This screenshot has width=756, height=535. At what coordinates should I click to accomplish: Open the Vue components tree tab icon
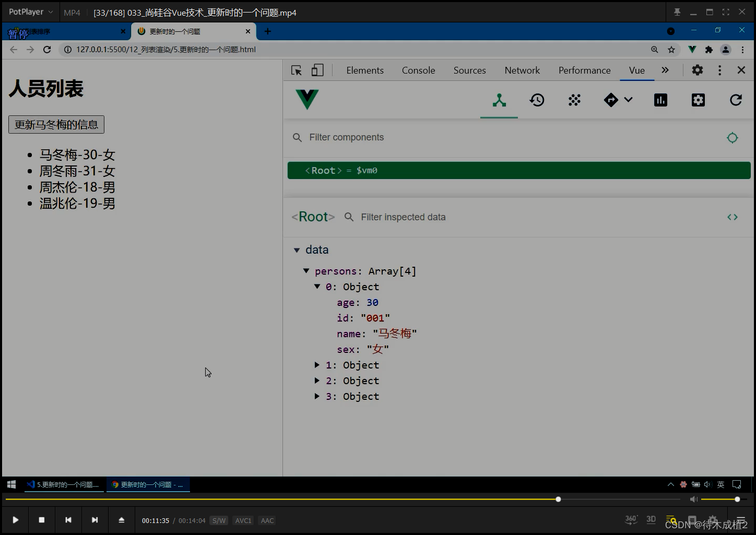[x=499, y=100]
